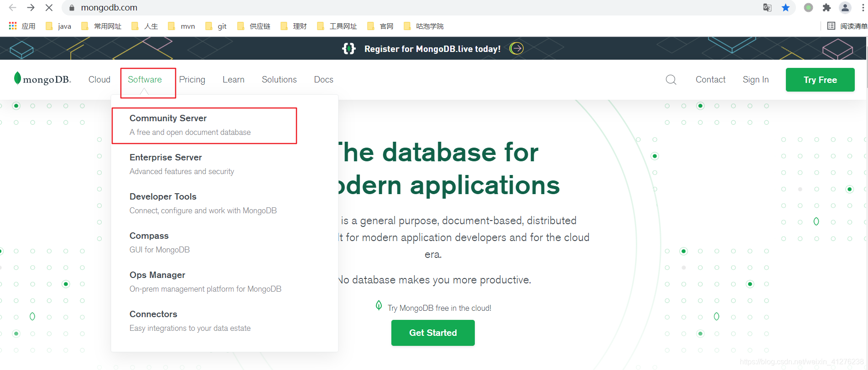
Task: Click the 阅读清单 reading list label
Action: tap(853, 26)
